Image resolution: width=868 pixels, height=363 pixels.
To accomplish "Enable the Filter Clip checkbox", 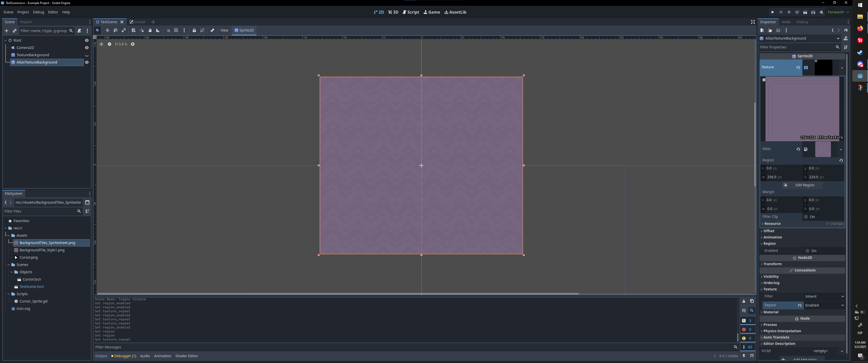I will 806,217.
